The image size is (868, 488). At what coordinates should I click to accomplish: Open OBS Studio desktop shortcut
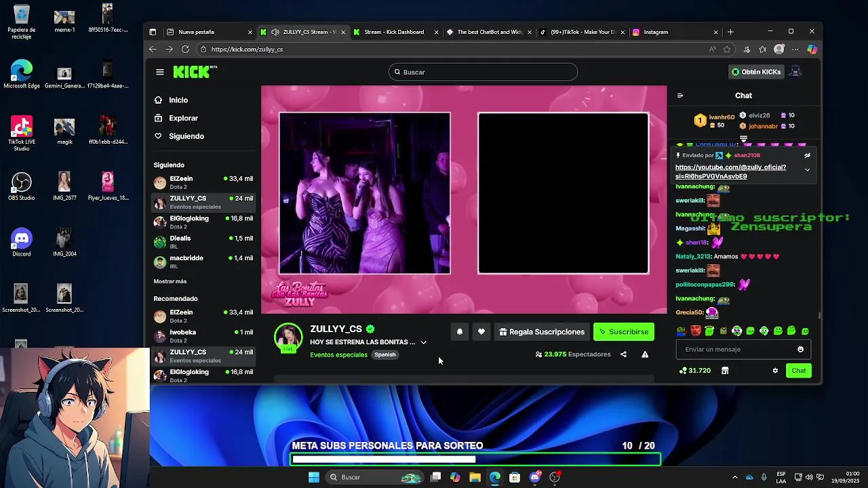pos(21,187)
